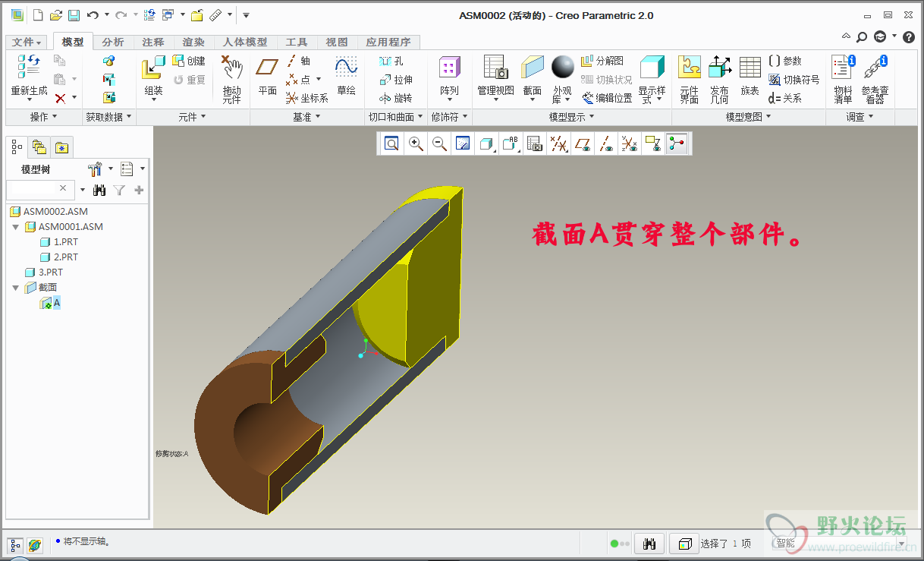This screenshot has width=924, height=561.
Task: Minimize the ribbon with the caret icon
Action: [847, 36]
